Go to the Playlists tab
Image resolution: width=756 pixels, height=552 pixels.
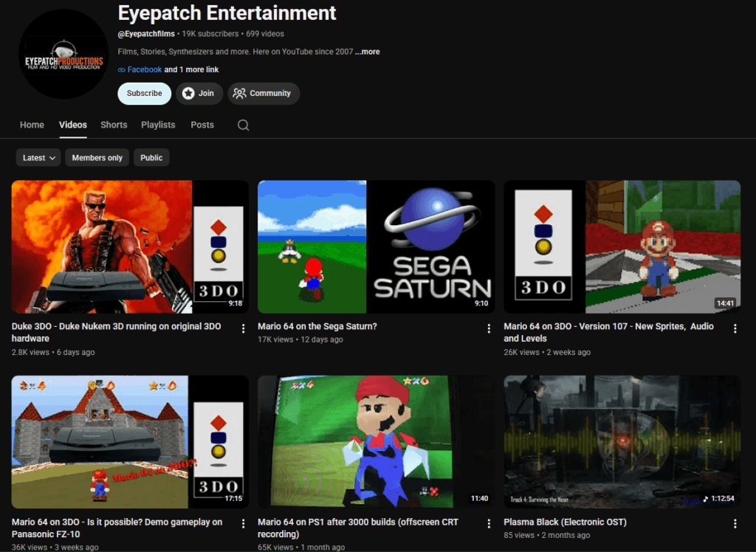(x=158, y=125)
